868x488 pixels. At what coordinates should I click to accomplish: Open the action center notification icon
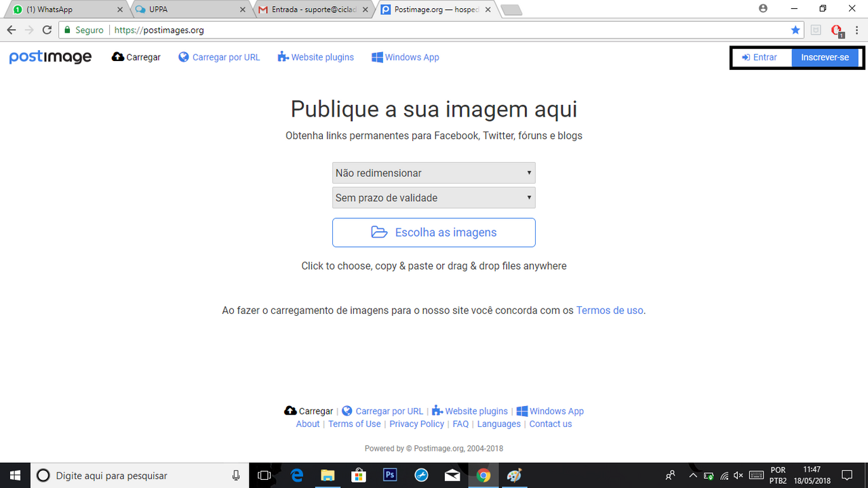846,475
